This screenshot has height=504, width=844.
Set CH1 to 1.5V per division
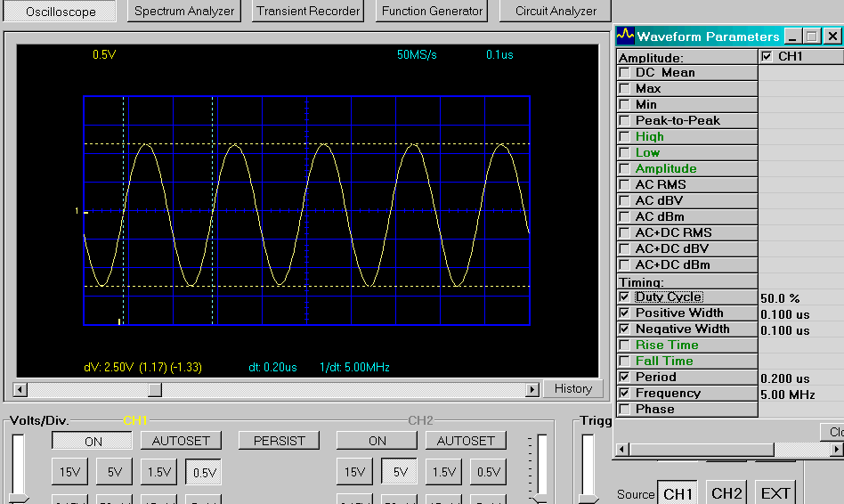[x=158, y=472]
